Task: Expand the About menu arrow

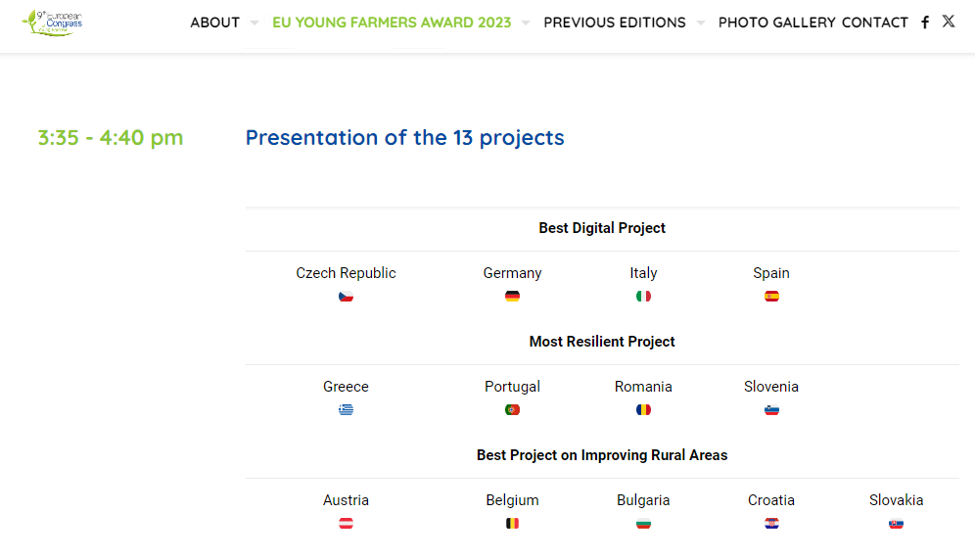Action: point(255,23)
